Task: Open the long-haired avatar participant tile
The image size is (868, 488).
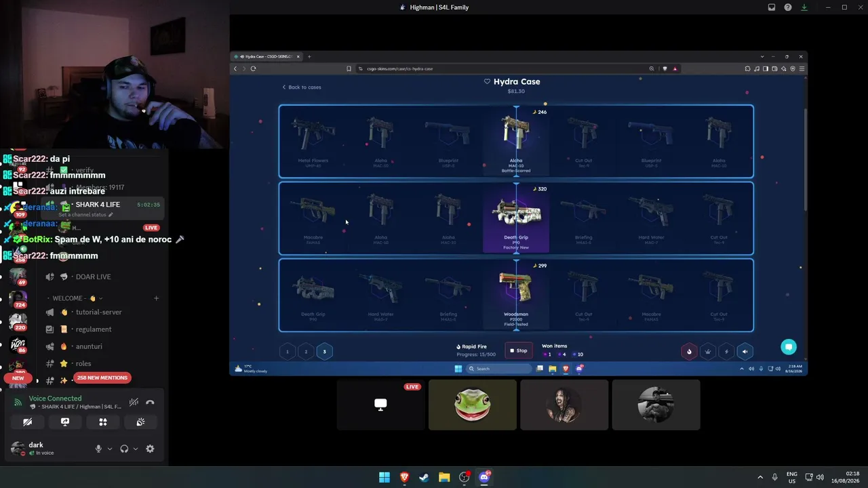Action: click(564, 405)
